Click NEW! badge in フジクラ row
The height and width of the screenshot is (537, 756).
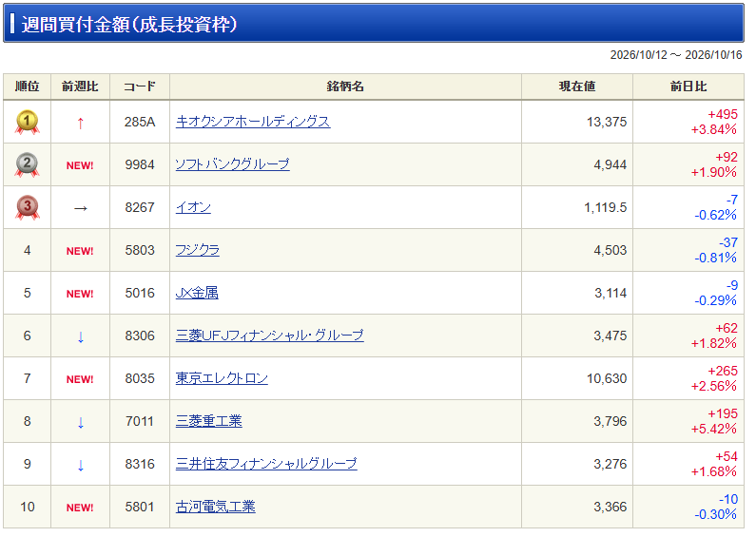pos(80,251)
